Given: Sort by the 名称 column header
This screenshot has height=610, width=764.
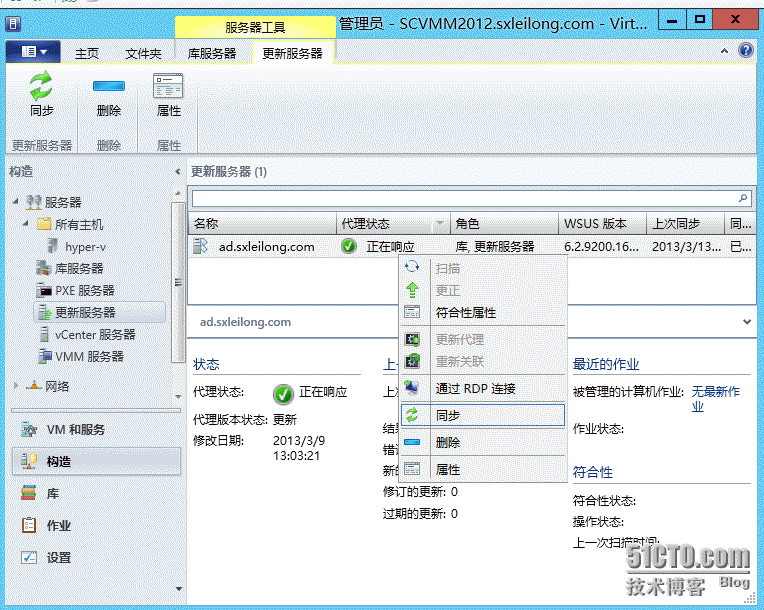Looking at the screenshot, I should 263,223.
